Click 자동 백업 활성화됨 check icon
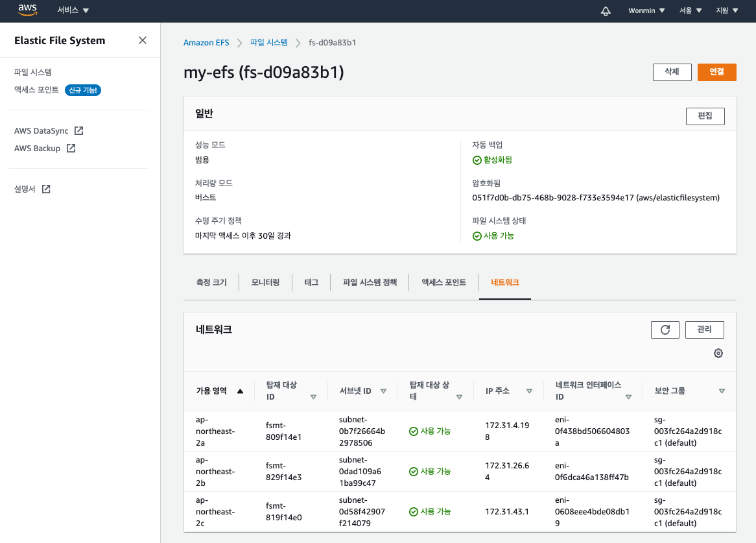 [477, 160]
